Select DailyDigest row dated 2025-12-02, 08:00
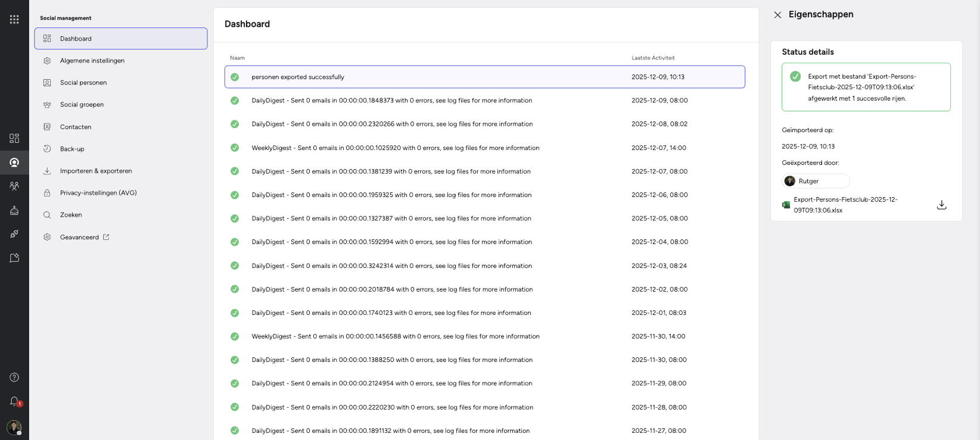Screen dimensions: 980x440 pyautogui.click(x=485, y=289)
